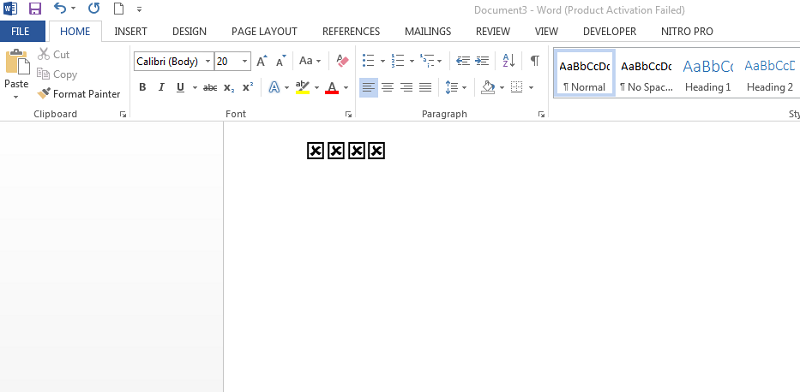This screenshot has width=800, height=392.
Task: Open the font name dropdown
Action: [x=208, y=62]
